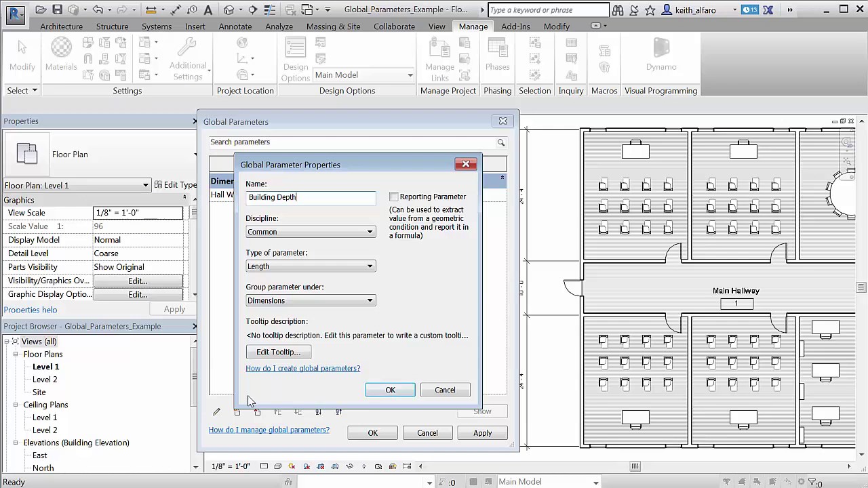Open the Add-Ins ribbon tab
The height and width of the screenshot is (488, 868).
pos(515,26)
